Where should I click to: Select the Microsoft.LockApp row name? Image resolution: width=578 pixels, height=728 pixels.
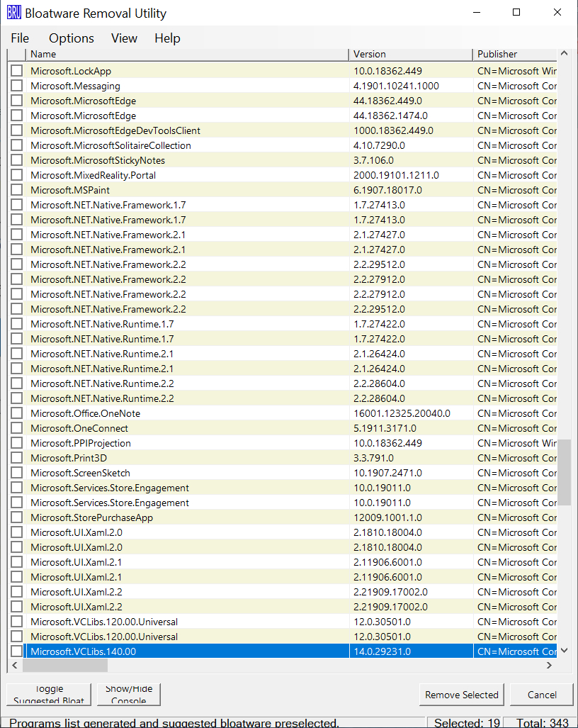tap(71, 71)
